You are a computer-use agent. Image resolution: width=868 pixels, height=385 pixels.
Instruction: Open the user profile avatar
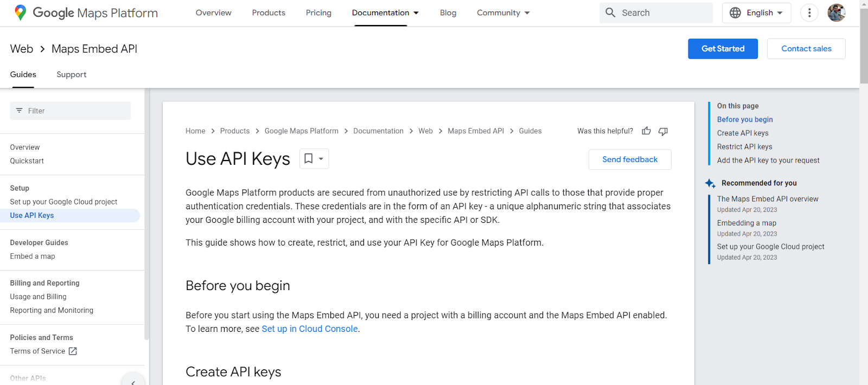click(837, 12)
